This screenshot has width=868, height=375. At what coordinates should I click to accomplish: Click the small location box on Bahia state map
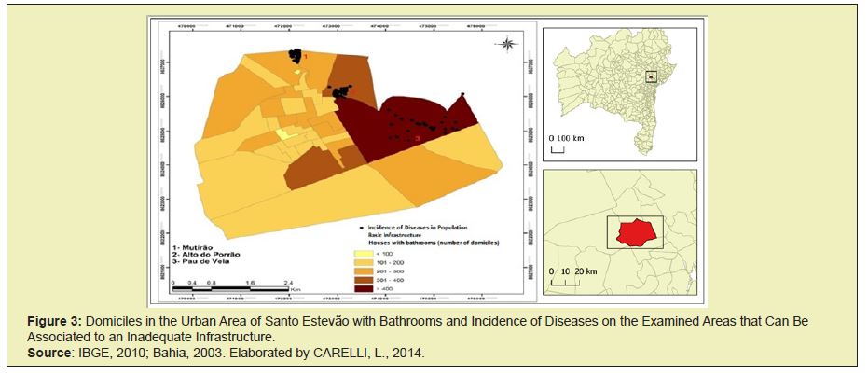tap(651, 77)
